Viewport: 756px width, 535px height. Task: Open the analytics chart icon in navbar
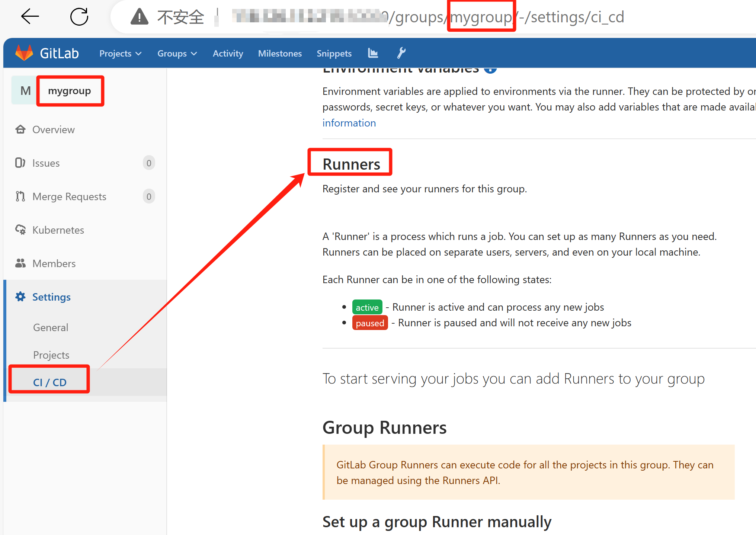pos(373,53)
